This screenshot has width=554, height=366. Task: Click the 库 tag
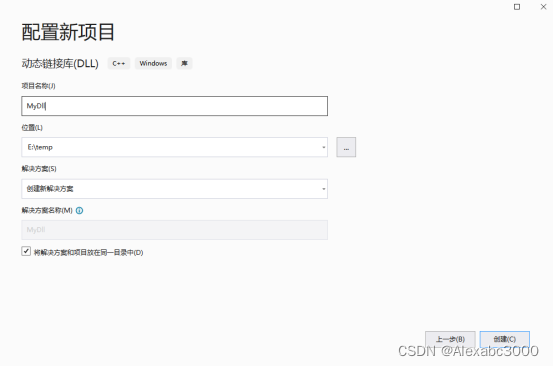click(x=184, y=64)
